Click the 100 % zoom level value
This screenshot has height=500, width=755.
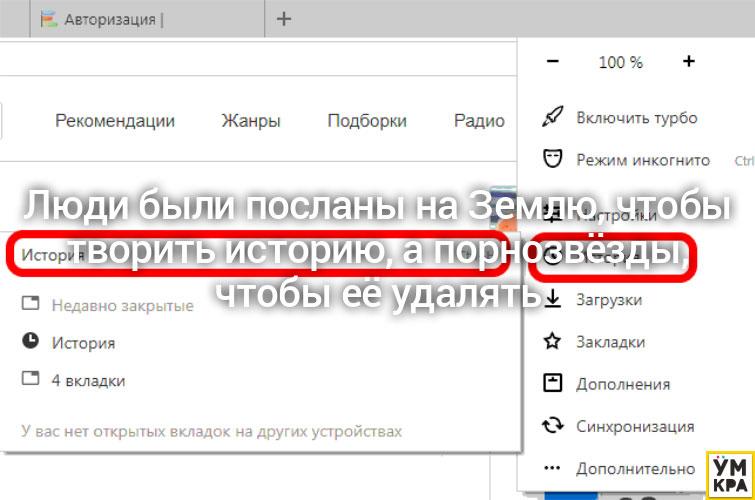(x=621, y=62)
